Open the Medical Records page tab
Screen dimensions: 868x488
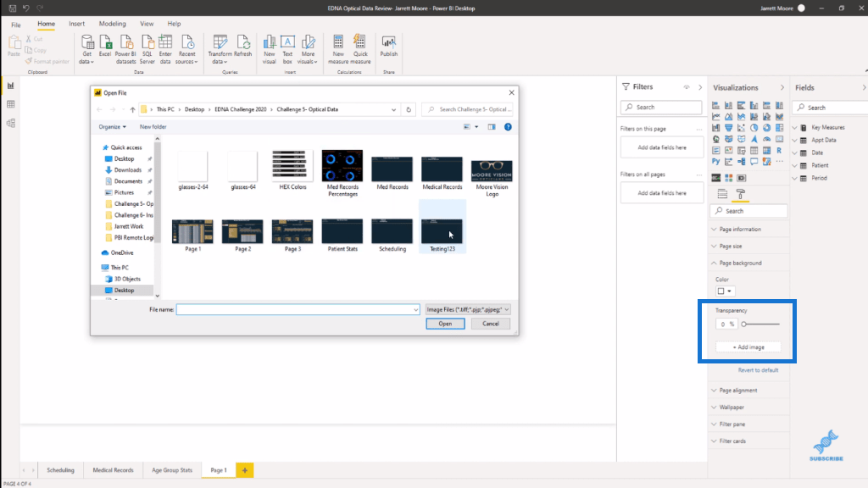pos(113,470)
